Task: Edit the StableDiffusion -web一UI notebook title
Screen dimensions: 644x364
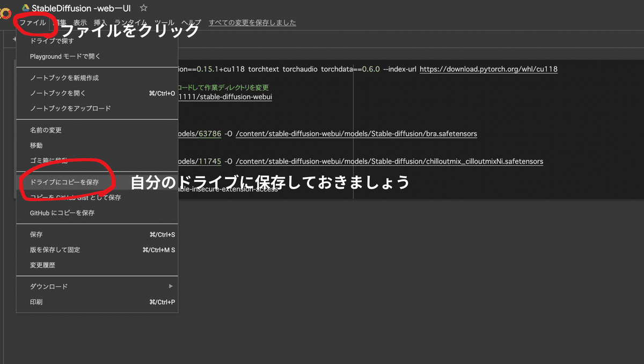Action: click(x=81, y=8)
